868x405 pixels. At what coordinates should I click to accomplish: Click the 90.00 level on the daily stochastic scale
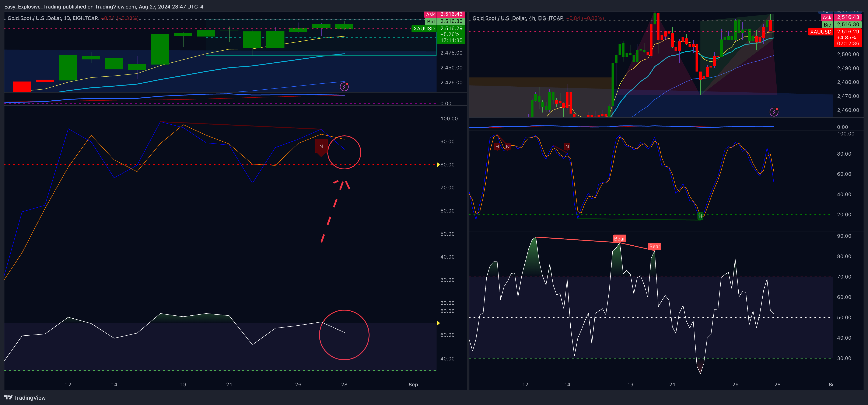[x=447, y=142]
